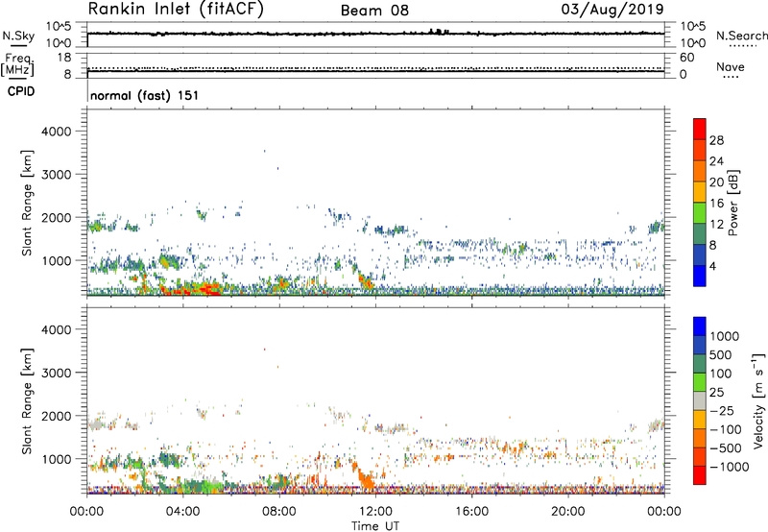Select the '12:00' time tick label

pos(375,512)
